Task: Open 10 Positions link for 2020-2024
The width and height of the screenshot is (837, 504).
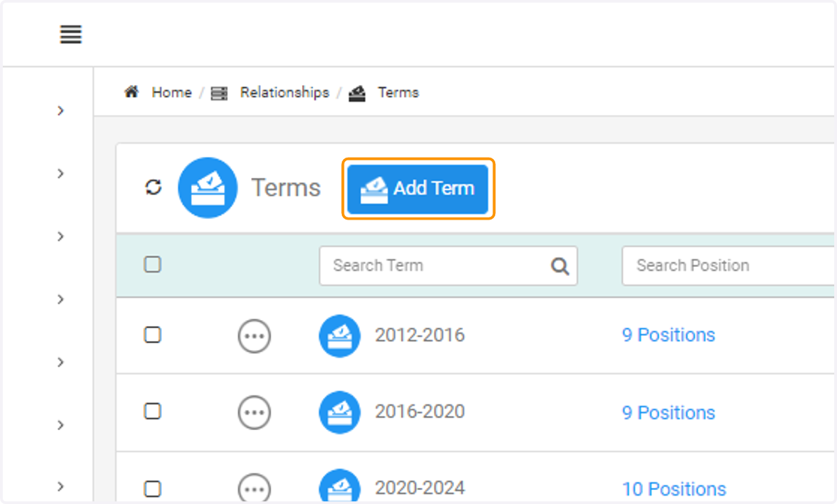Action: pyautogui.click(x=674, y=489)
